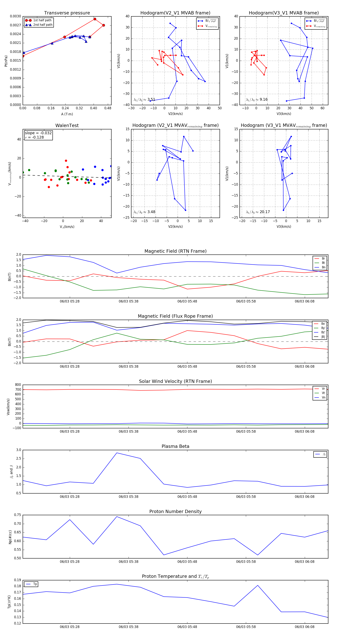This screenshot has width=351, height=644.
Task: Click the 'Magnetic Field (RTN Frame)' title
Action: [x=175, y=251]
